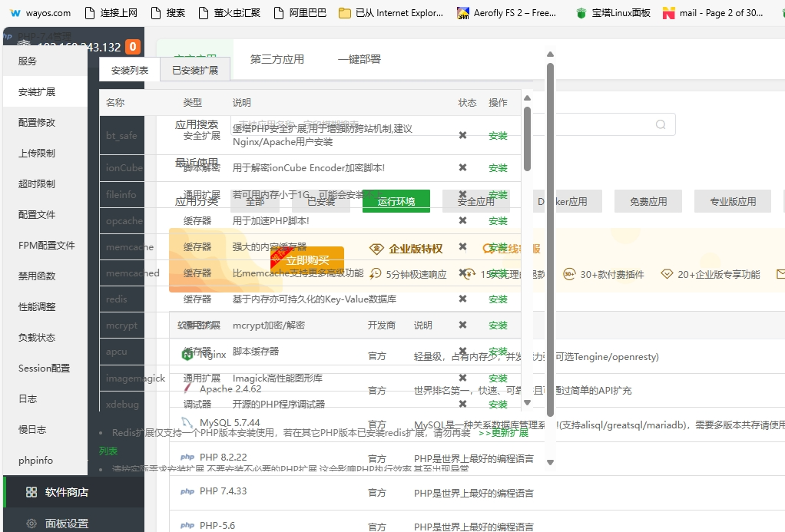The height and width of the screenshot is (532, 785).
Task: Click 安装 for the opcache extension
Action: tap(498, 221)
